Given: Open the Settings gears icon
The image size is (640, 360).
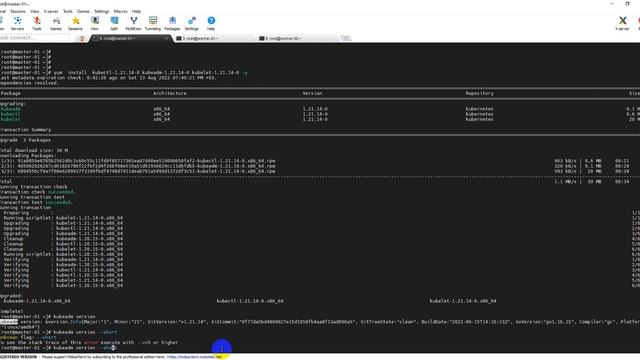Looking at the screenshot, I should (x=191, y=23).
